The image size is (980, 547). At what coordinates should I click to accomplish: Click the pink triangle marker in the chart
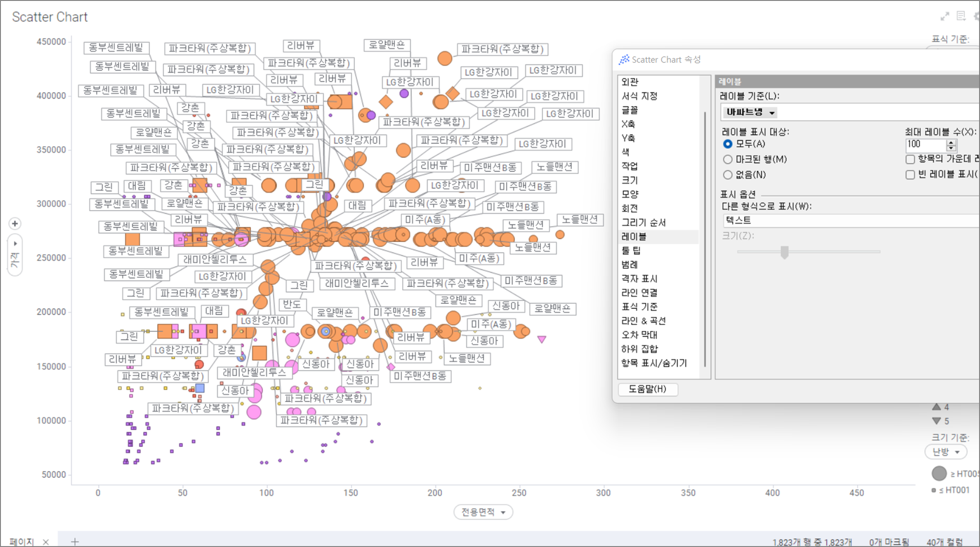(x=542, y=339)
